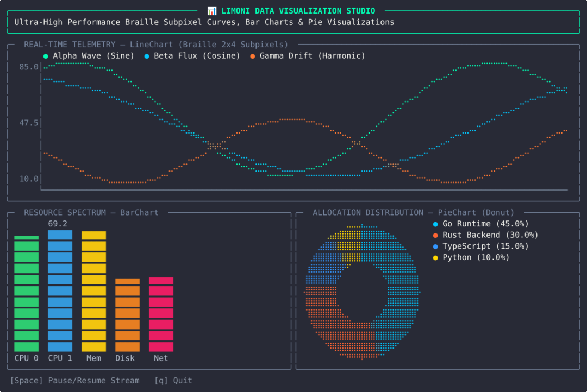Click the Go Runtime legend color dot
587x392 pixels.
click(x=435, y=224)
